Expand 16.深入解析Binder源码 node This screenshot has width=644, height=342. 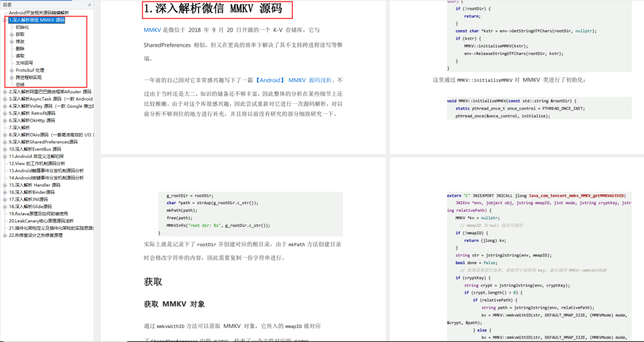[x=5, y=192]
